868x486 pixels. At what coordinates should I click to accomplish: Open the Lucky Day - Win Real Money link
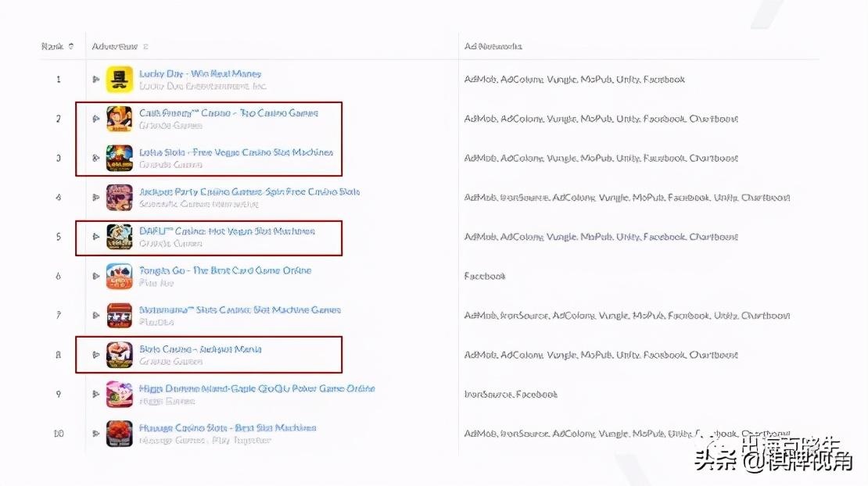click(x=200, y=73)
